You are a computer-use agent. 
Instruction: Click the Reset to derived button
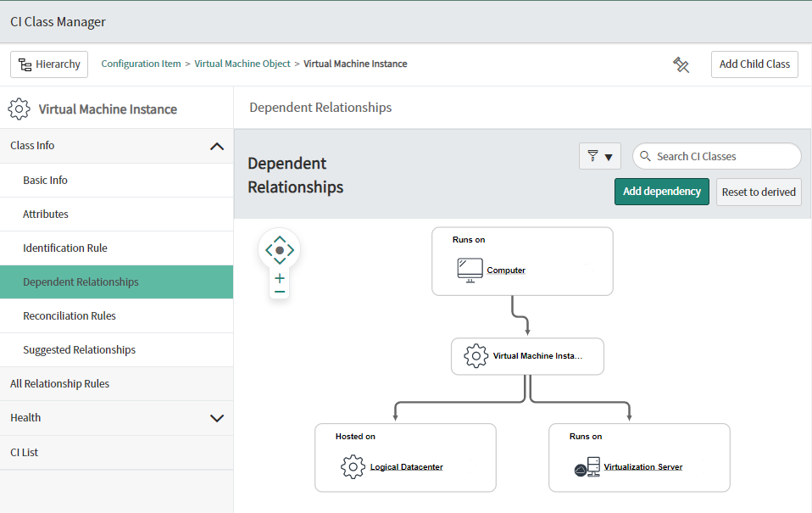(x=758, y=192)
